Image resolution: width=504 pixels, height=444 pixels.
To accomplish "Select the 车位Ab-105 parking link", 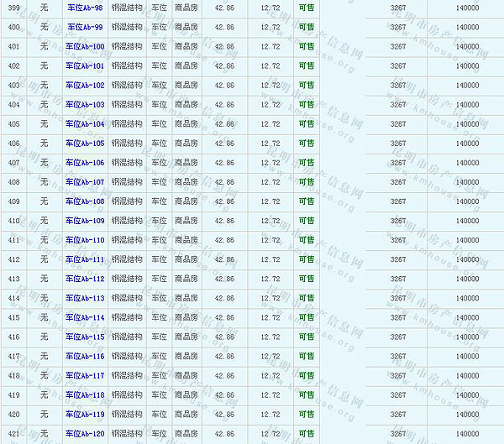I will tap(85, 144).
